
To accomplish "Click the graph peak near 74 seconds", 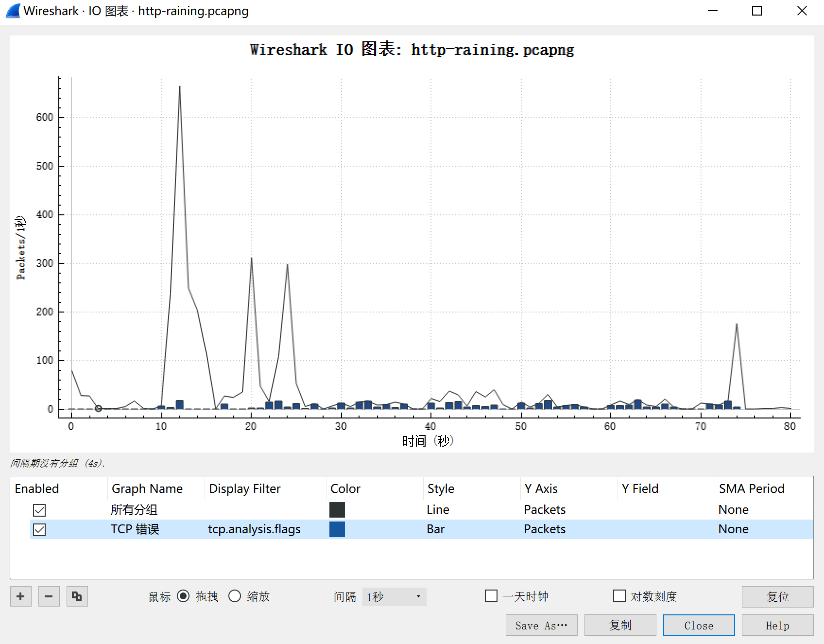I will tap(737, 325).
